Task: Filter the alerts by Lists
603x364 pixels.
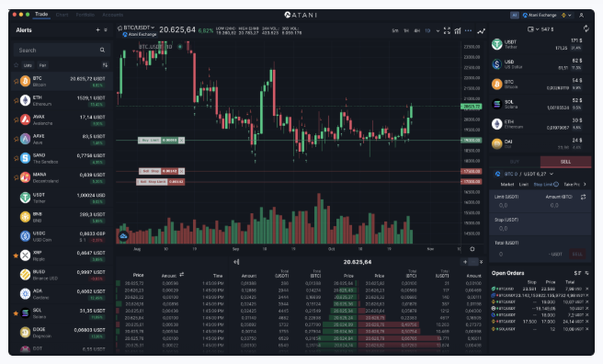Action: point(28,65)
